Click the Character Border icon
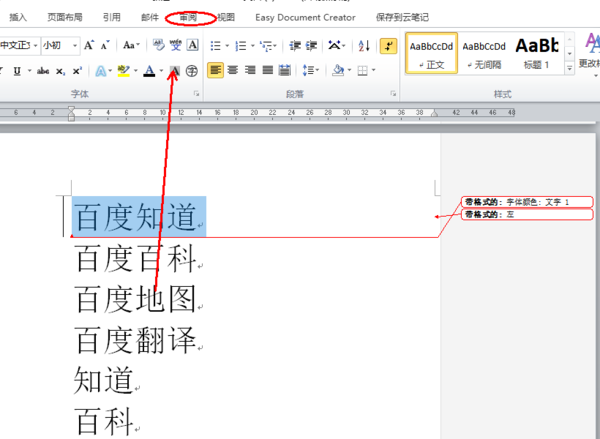This screenshot has height=439, width=600. click(x=192, y=46)
